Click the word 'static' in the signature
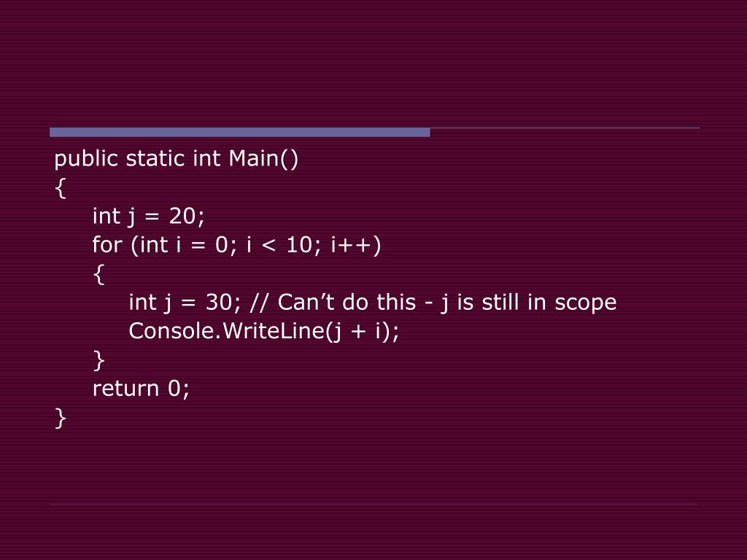The height and width of the screenshot is (560, 747). coord(156,158)
